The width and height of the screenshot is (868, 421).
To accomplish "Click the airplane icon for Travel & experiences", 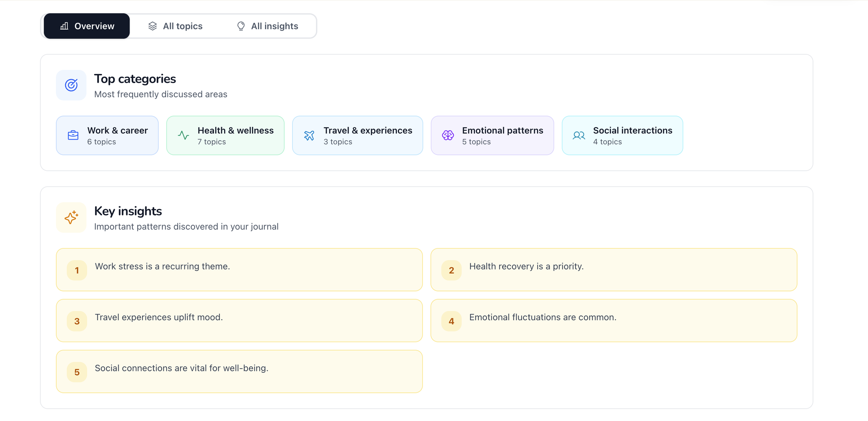I will point(309,135).
